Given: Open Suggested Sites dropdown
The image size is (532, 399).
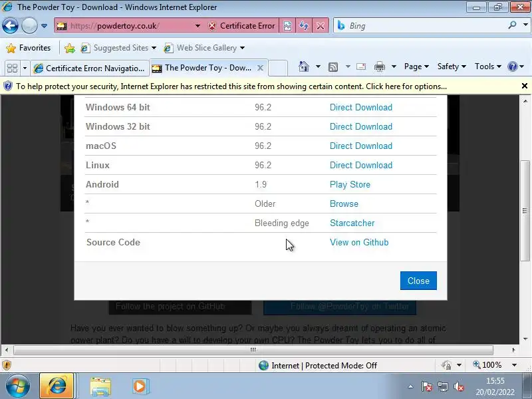Looking at the screenshot, I should coord(119,48).
